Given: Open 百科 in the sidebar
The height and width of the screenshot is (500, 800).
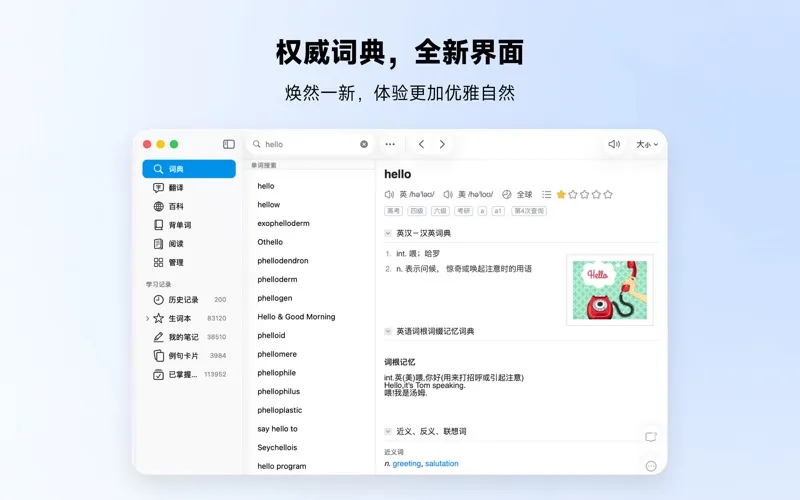Looking at the screenshot, I should pyautogui.click(x=189, y=207).
